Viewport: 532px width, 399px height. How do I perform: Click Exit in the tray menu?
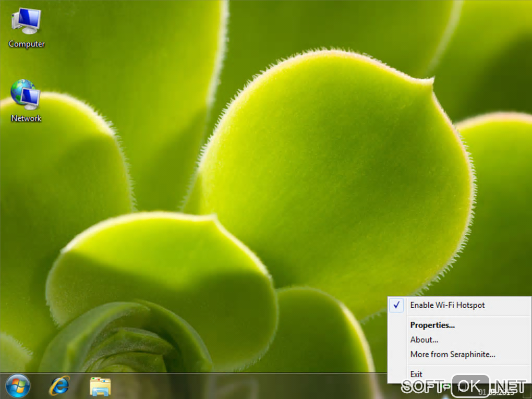[x=459, y=374]
